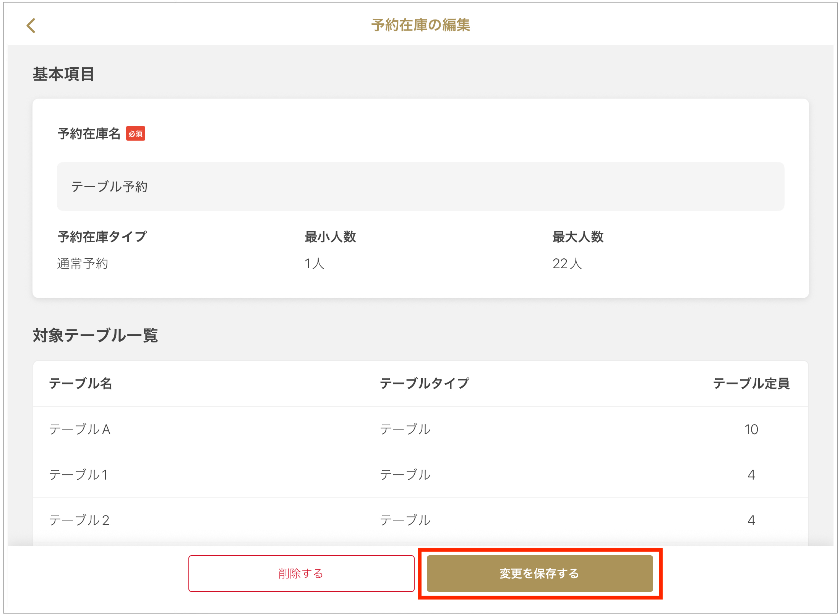Click the back arrow icon
Viewport: 840px width, 616px height.
point(31,26)
